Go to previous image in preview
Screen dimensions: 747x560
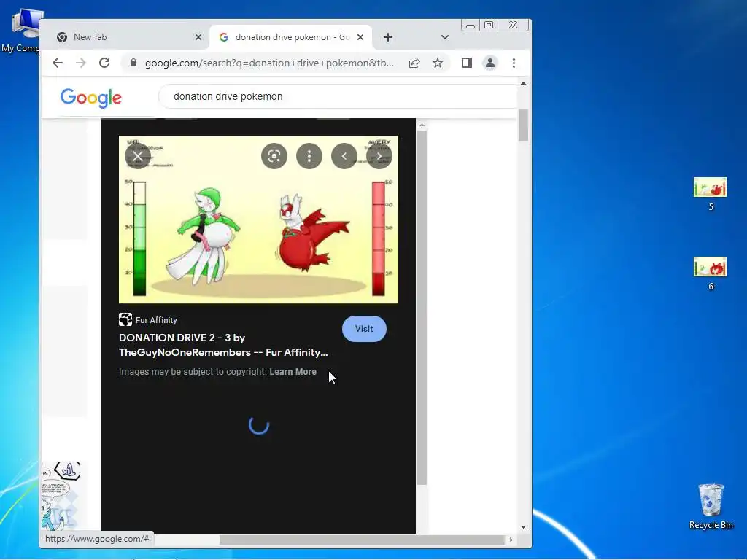[344, 156]
